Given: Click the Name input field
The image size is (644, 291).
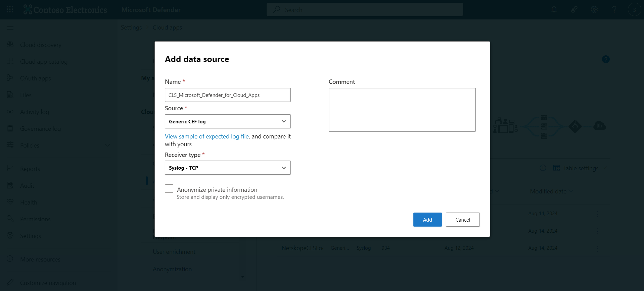Looking at the screenshot, I should 228,95.
